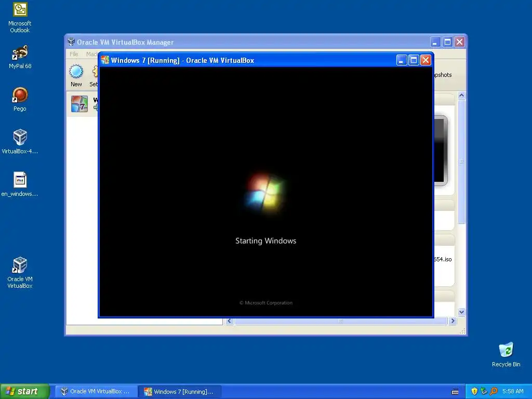Viewport: 532px width, 399px height.
Task: Click the orange magnifier tray icon
Action: [494, 391]
